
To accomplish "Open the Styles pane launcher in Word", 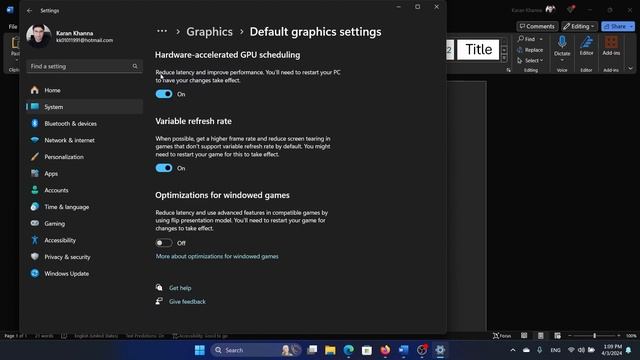I will [509, 70].
